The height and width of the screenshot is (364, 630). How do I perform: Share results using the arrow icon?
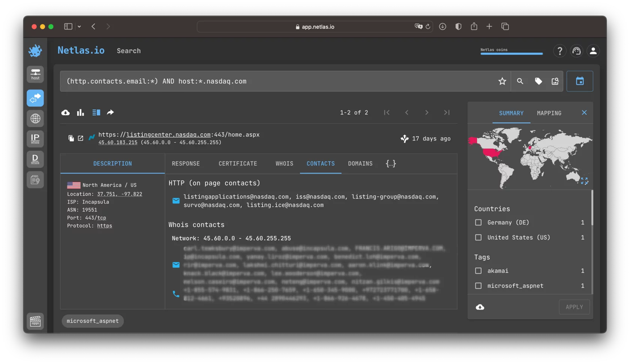110,112
